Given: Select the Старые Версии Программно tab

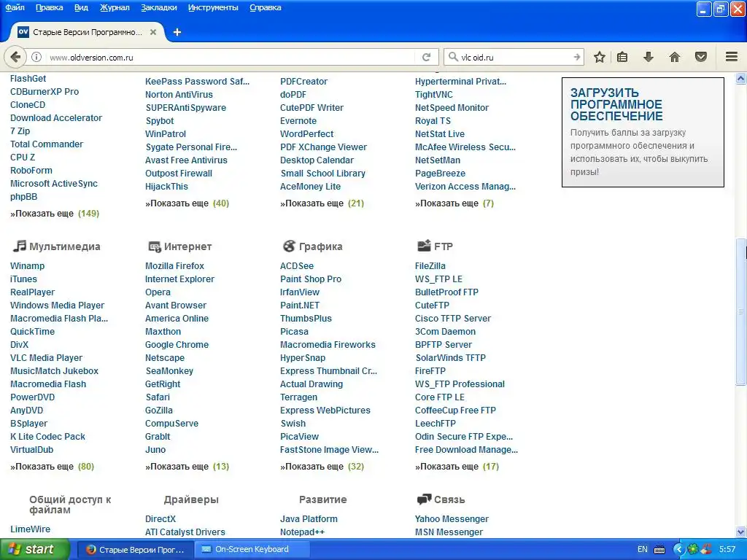Looking at the screenshot, I should coord(88,32).
